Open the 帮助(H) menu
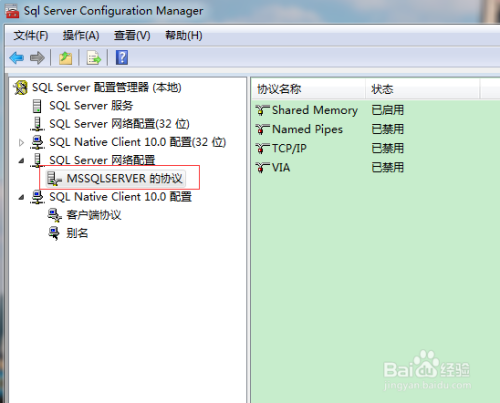The height and width of the screenshot is (403, 500). (x=184, y=35)
